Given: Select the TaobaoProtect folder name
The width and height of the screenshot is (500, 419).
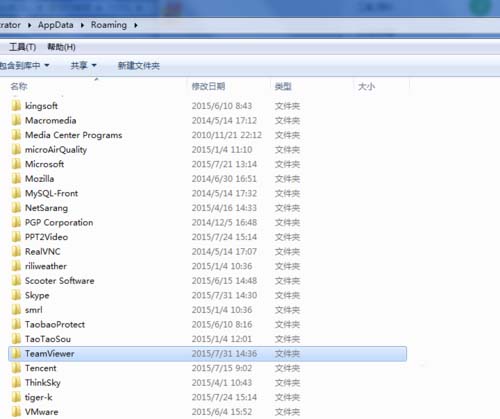Looking at the screenshot, I should coord(55,324).
